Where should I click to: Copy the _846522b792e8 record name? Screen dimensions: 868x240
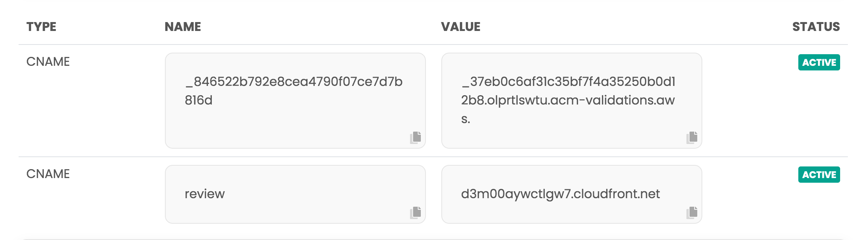[x=415, y=137]
